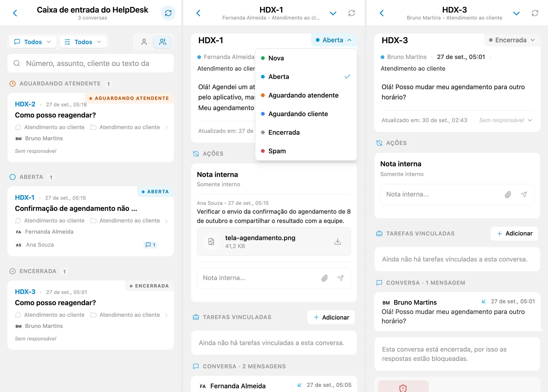Open the settings filter Todos dropdown
Image resolution: width=548 pixels, height=392 pixels.
point(83,42)
